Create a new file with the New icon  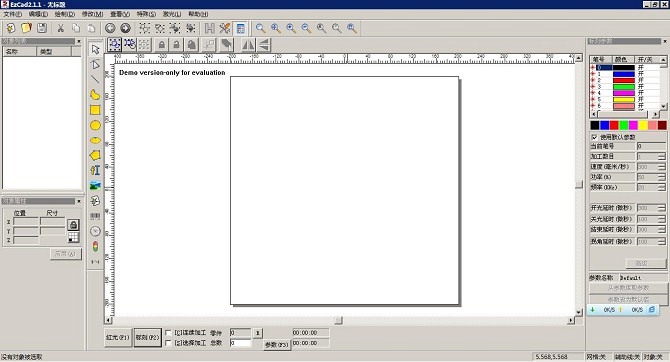pyautogui.click(x=11, y=28)
